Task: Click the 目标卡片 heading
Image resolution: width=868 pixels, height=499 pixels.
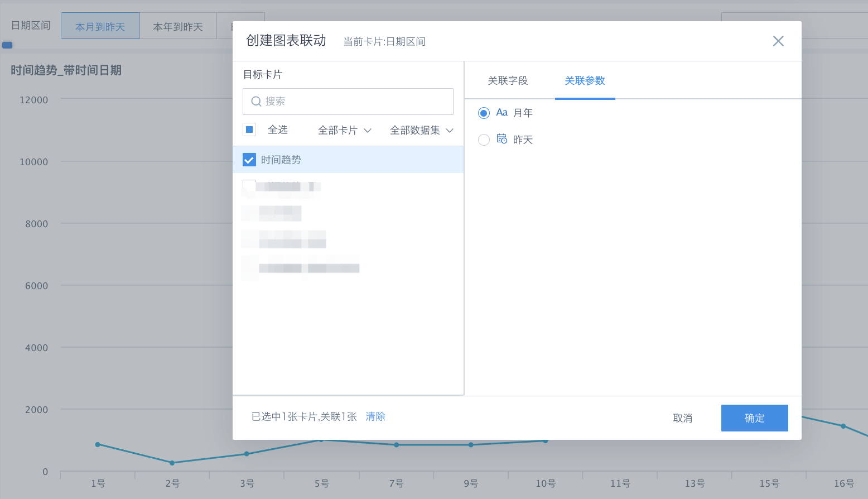Action: tap(263, 74)
